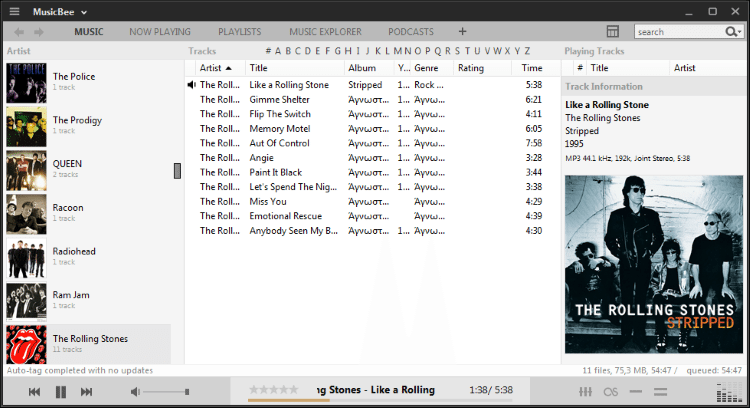Switch to the NOW PLAYING tab
This screenshot has width=750, height=408.
[x=160, y=32]
